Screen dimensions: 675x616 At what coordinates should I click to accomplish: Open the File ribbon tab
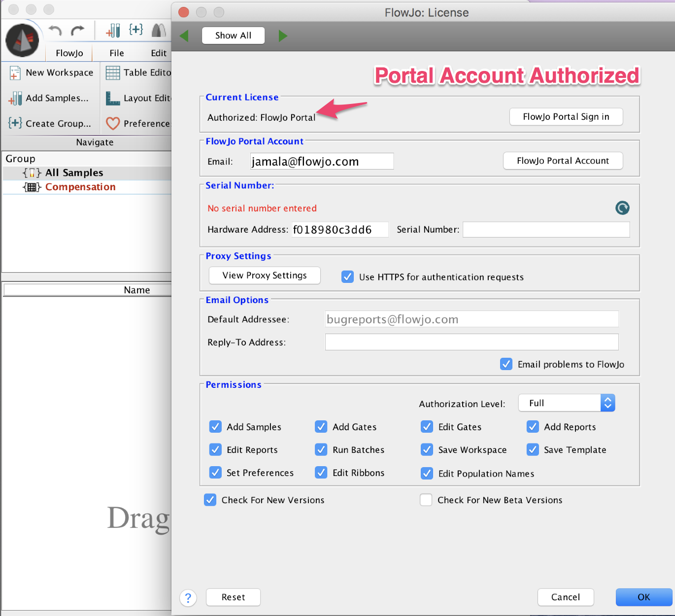pyautogui.click(x=117, y=53)
